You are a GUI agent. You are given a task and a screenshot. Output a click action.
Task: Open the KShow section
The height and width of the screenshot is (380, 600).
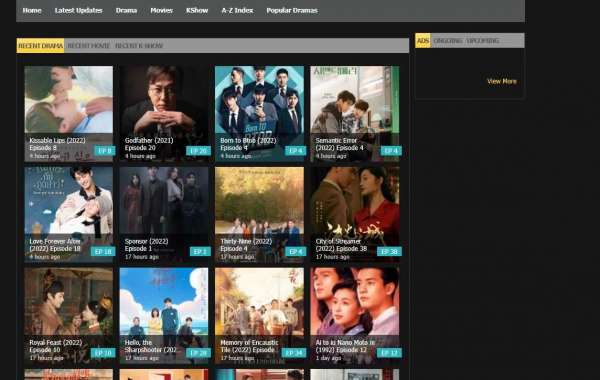[x=197, y=11]
